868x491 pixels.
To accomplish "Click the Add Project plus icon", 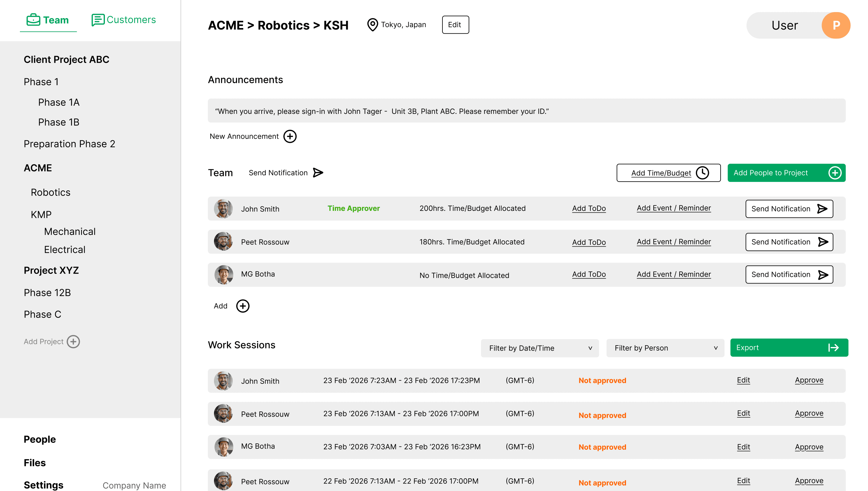I will pos(74,341).
